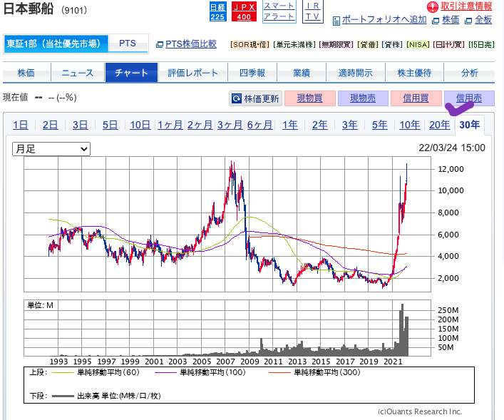Set chart range to 5日

(110, 125)
